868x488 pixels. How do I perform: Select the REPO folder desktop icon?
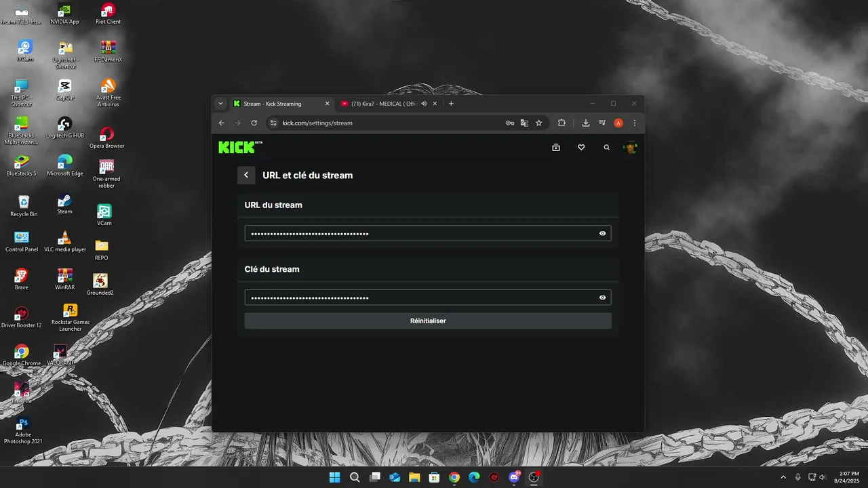(x=101, y=250)
